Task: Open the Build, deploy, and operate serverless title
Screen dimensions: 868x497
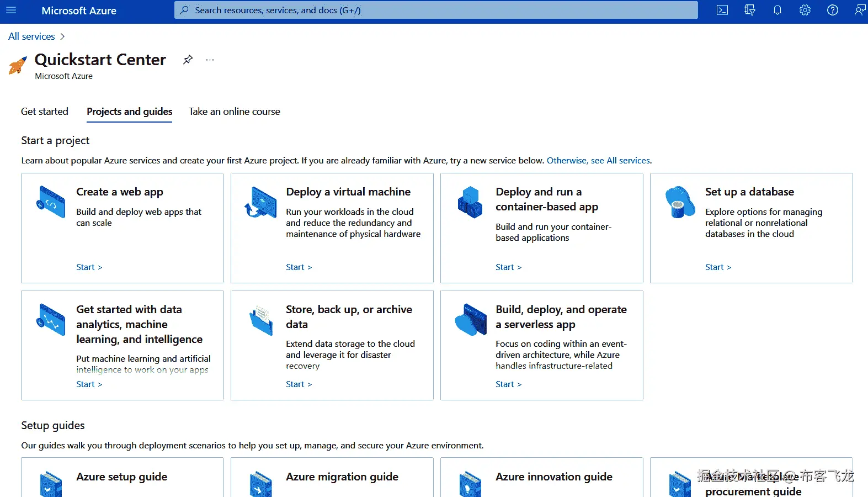Action: click(561, 317)
